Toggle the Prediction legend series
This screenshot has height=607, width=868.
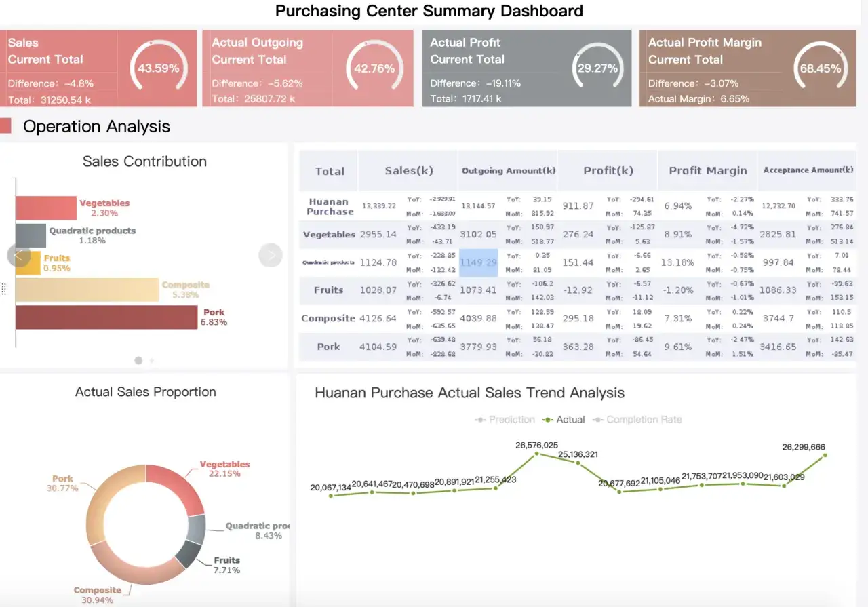pyautogui.click(x=505, y=420)
